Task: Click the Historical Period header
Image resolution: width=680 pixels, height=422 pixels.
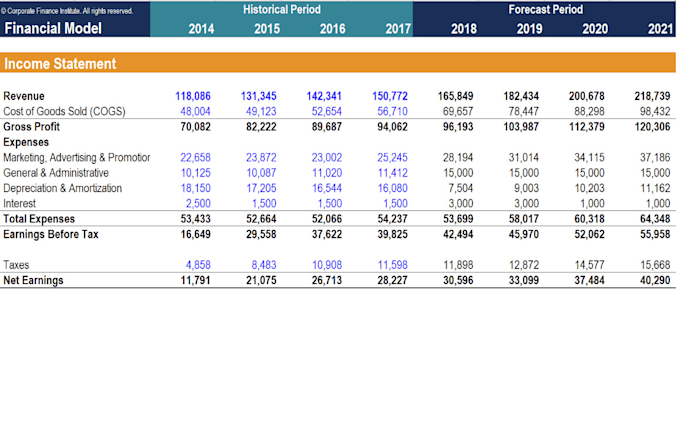Action: coord(282,10)
